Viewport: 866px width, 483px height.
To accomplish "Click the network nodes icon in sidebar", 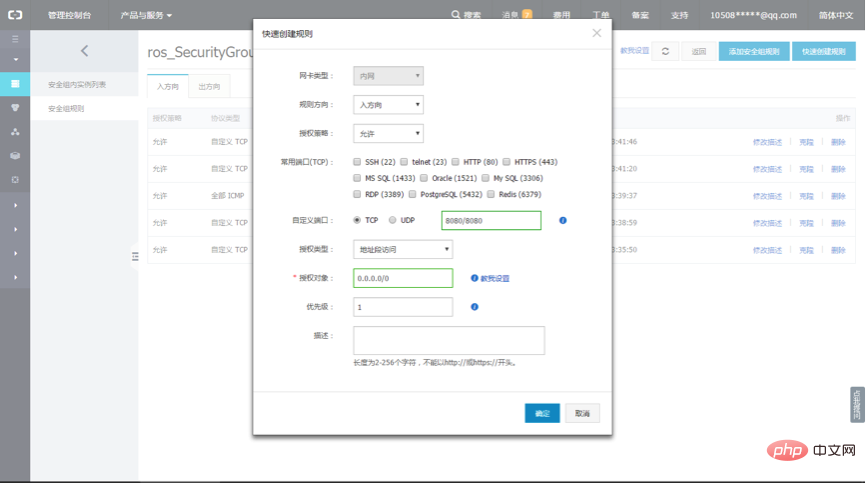I will tap(15, 132).
